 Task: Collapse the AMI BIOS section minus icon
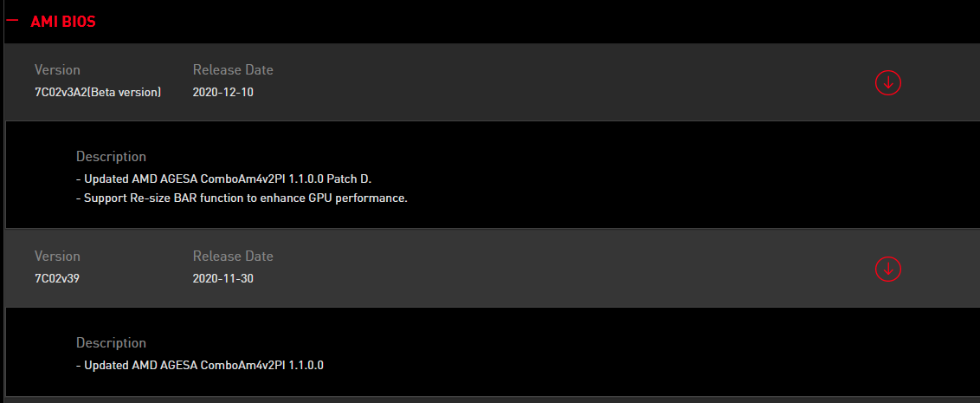click(x=12, y=21)
